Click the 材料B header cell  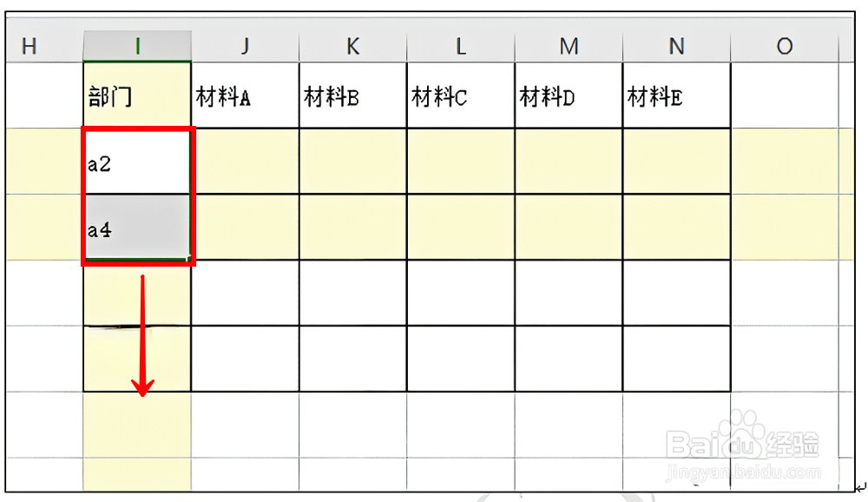point(352,96)
